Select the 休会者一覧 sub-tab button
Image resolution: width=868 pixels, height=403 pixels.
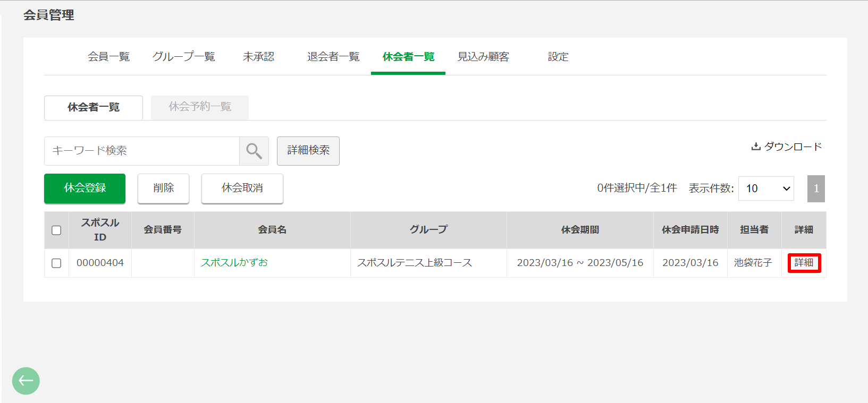[x=94, y=108]
